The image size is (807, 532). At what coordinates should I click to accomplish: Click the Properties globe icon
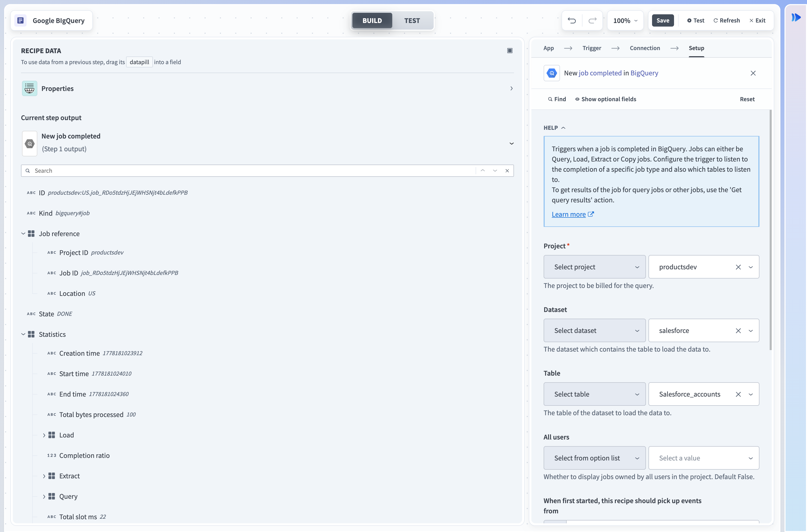tap(30, 89)
